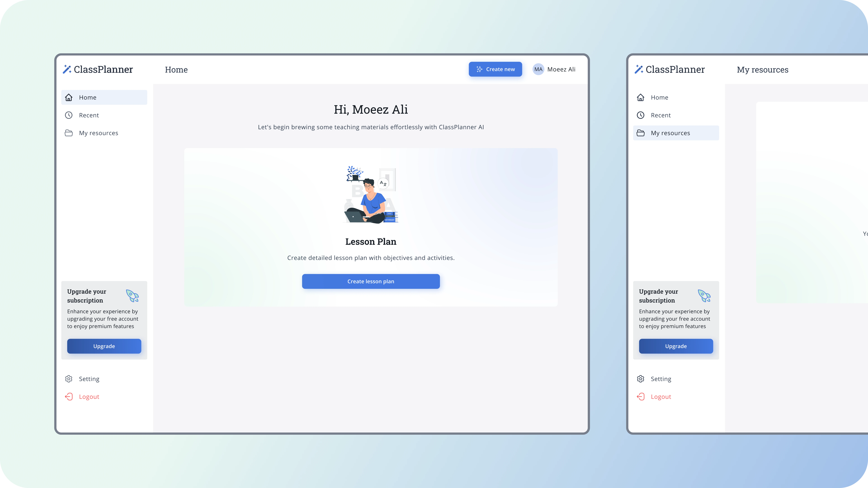Click the MA avatar circle
The width and height of the screenshot is (868, 488).
538,69
